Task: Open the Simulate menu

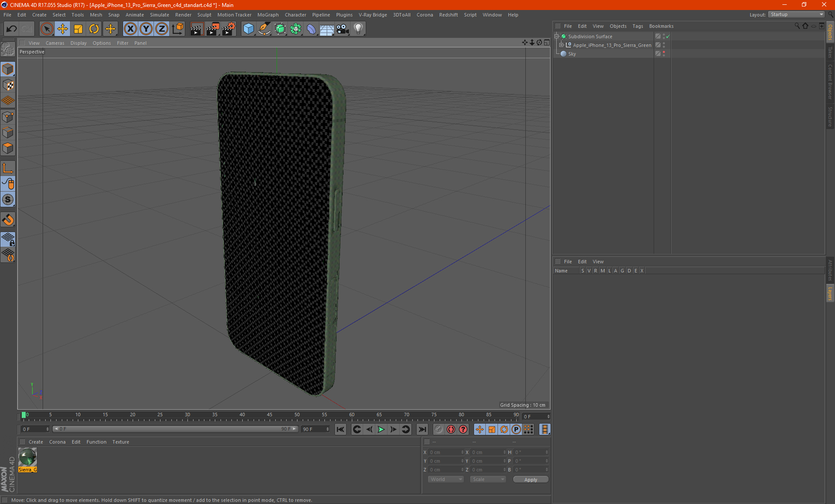Action: pyautogui.click(x=160, y=15)
